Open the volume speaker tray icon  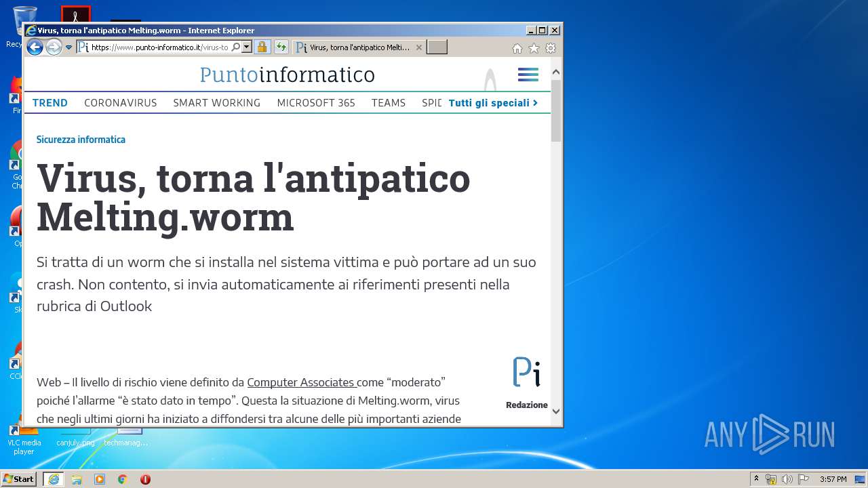coord(787,479)
